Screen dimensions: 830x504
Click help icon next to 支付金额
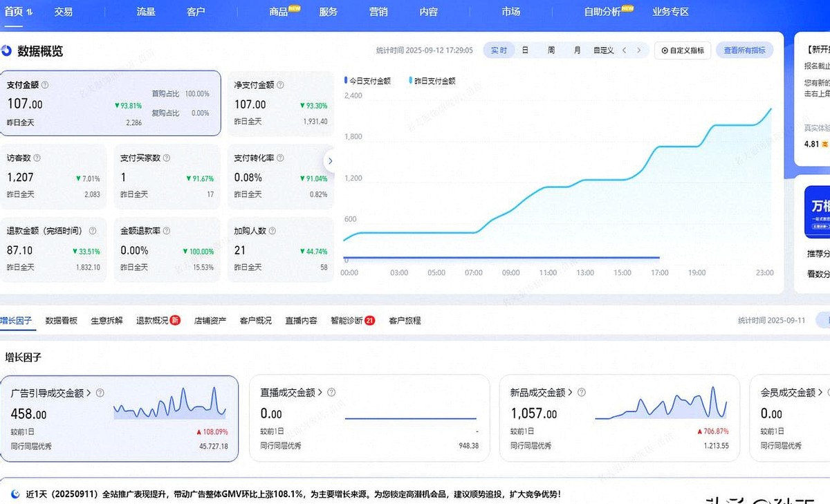pos(45,85)
